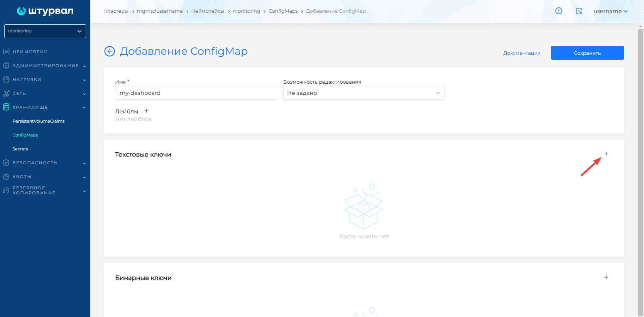Open the username account menu

[x=610, y=11]
